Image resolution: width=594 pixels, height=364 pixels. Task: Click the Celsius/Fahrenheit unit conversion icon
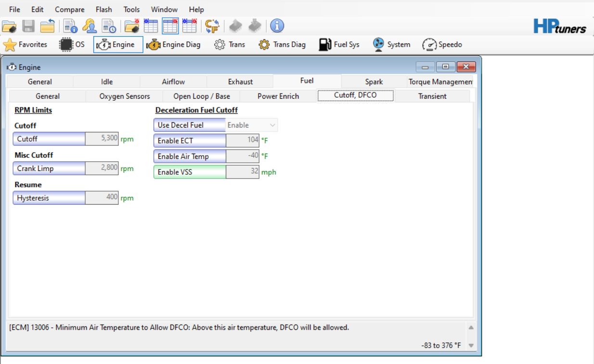pos(212,26)
